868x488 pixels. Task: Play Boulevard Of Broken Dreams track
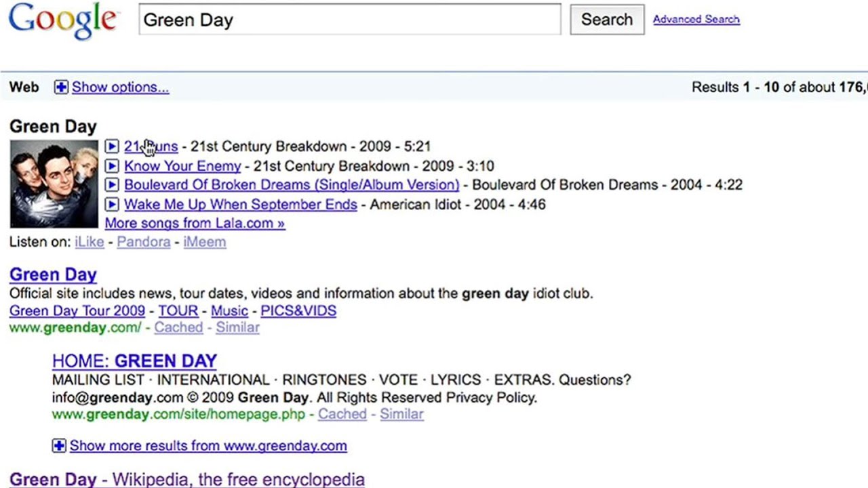pyautogui.click(x=112, y=184)
